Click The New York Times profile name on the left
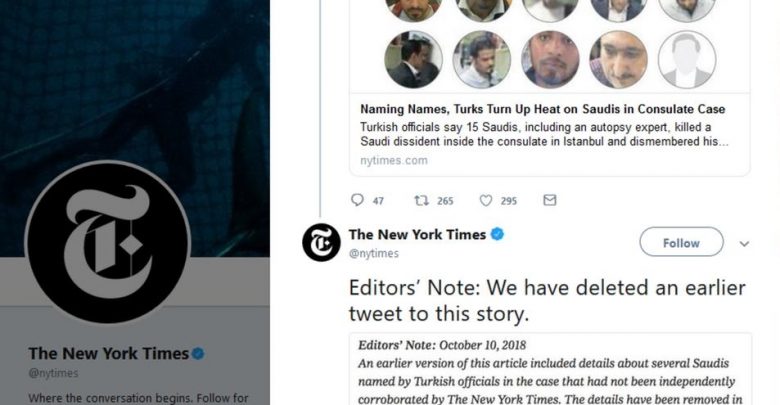The width and height of the screenshot is (780, 405). tap(108, 353)
